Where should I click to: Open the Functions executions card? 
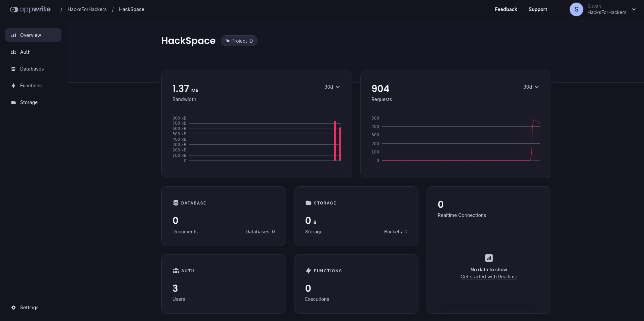tap(356, 284)
